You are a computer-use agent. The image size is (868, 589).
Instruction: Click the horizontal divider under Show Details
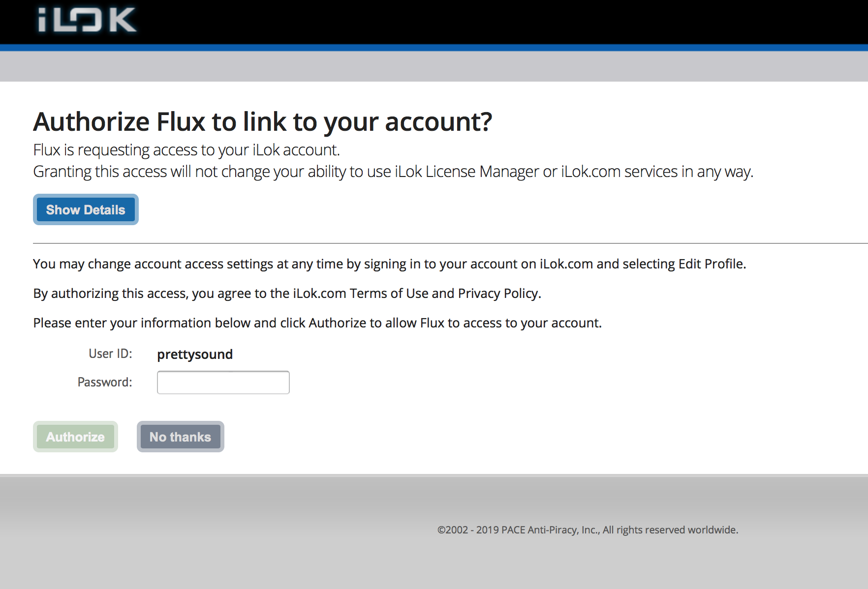pos(450,243)
